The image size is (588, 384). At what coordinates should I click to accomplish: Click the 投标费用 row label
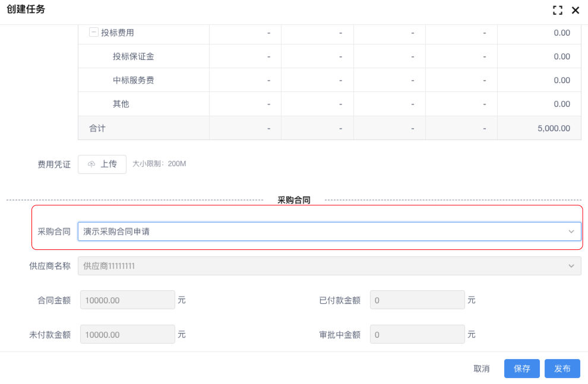tap(118, 33)
